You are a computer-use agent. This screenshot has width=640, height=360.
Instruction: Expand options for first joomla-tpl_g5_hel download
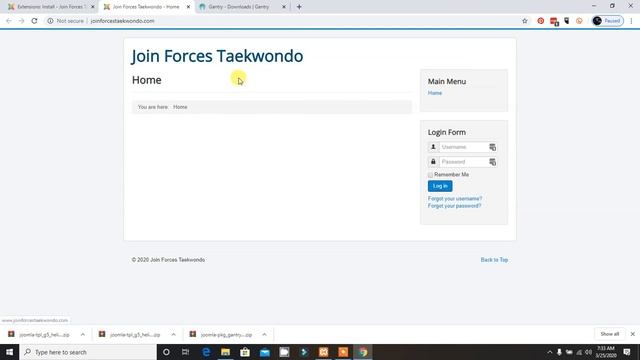83,334
